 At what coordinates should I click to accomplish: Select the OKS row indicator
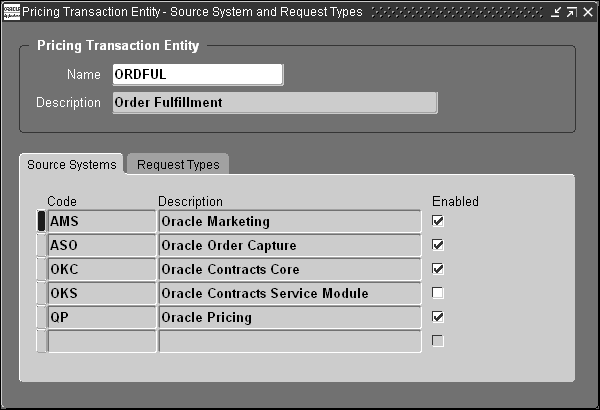[41, 293]
